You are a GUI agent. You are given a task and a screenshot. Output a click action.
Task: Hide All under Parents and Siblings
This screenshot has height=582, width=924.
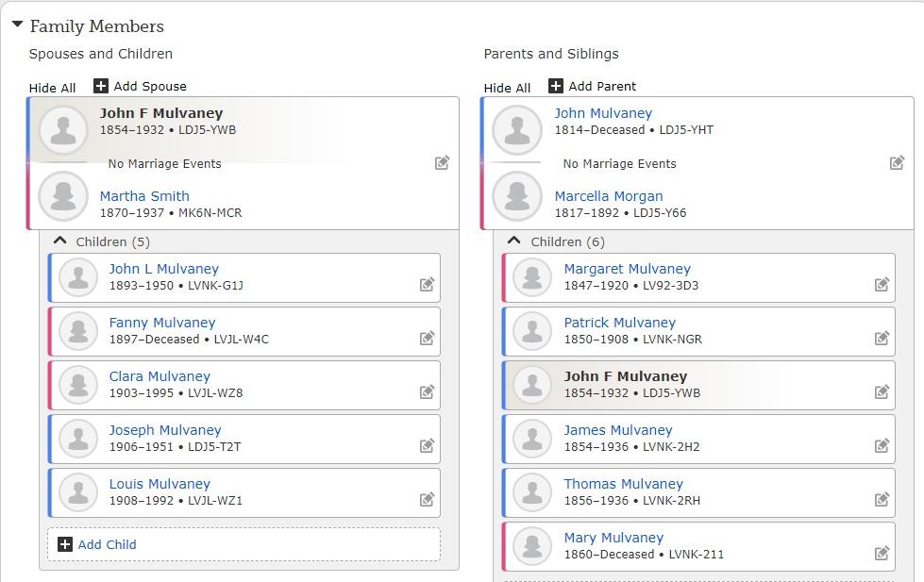point(507,88)
